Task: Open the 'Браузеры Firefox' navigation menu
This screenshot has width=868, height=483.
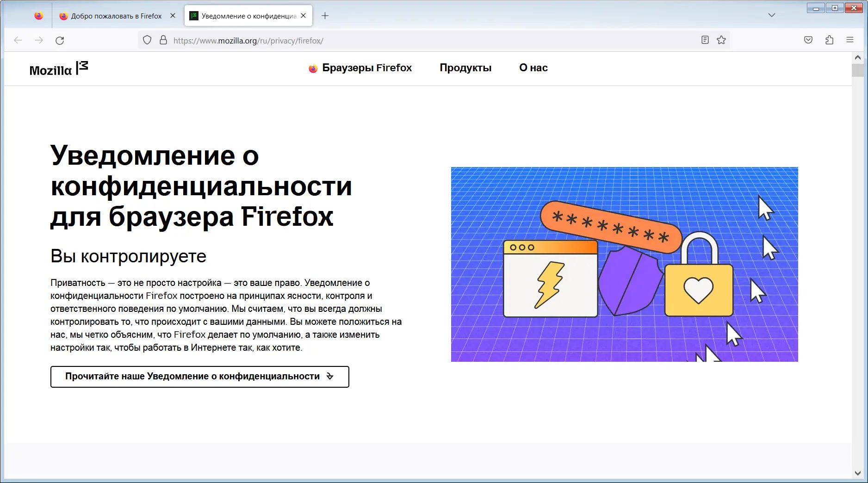Action: click(x=360, y=68)
